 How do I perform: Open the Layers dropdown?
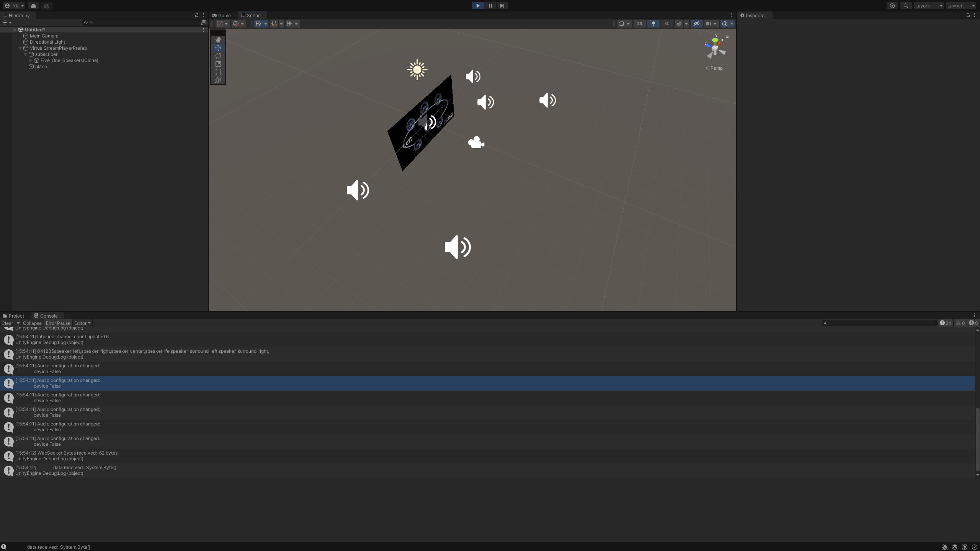coord(928,6)
